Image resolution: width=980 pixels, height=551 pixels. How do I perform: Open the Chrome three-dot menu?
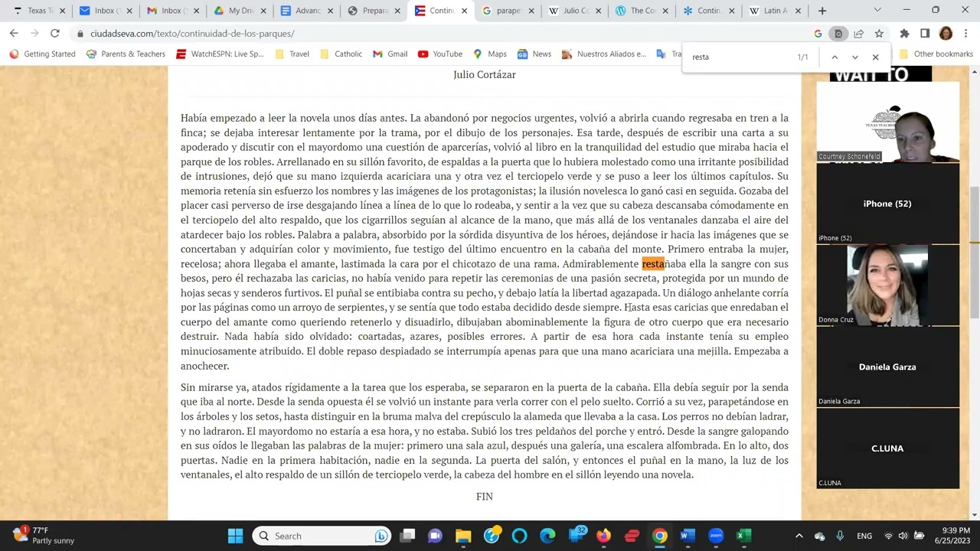(966, 34)
